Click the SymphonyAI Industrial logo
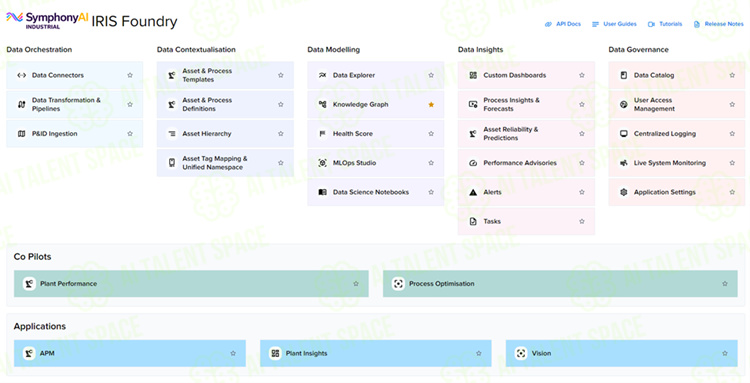Screen dimensions: 750x383 pos(47,20)
